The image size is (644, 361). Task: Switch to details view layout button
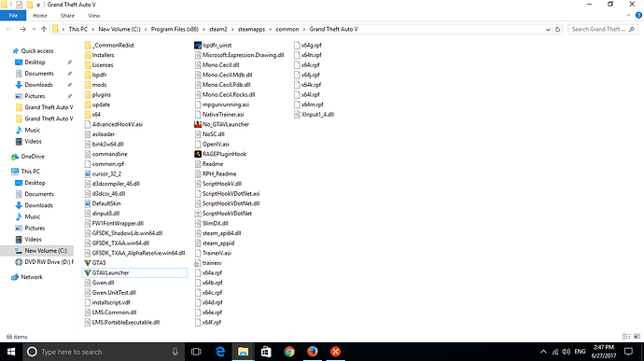point(626,337)
